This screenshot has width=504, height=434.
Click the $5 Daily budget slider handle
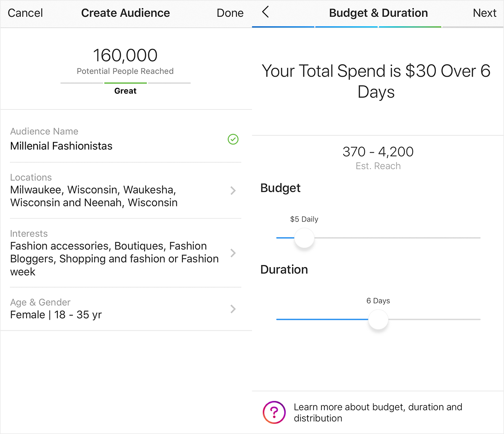pos(304,238)
